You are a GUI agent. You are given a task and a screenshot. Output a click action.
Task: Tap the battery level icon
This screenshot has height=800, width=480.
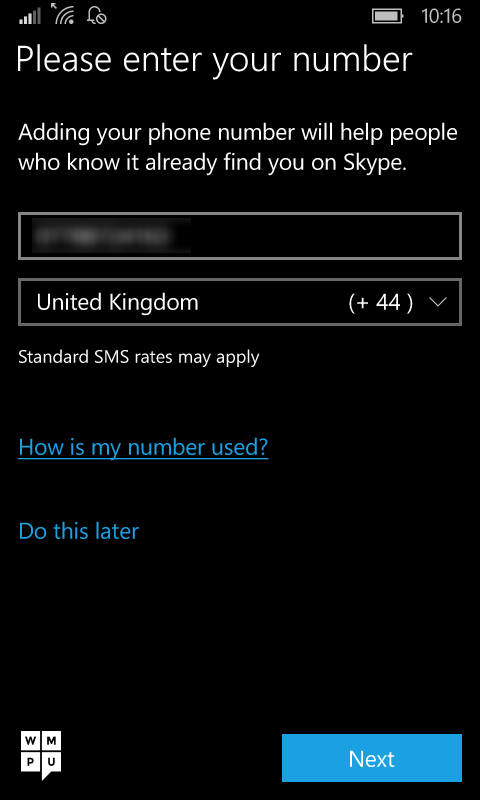[x=388, y=16]
